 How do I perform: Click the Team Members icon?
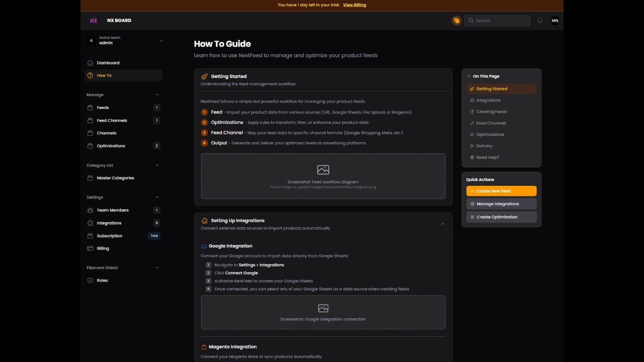pyautogui.click(x=90, y=210)
